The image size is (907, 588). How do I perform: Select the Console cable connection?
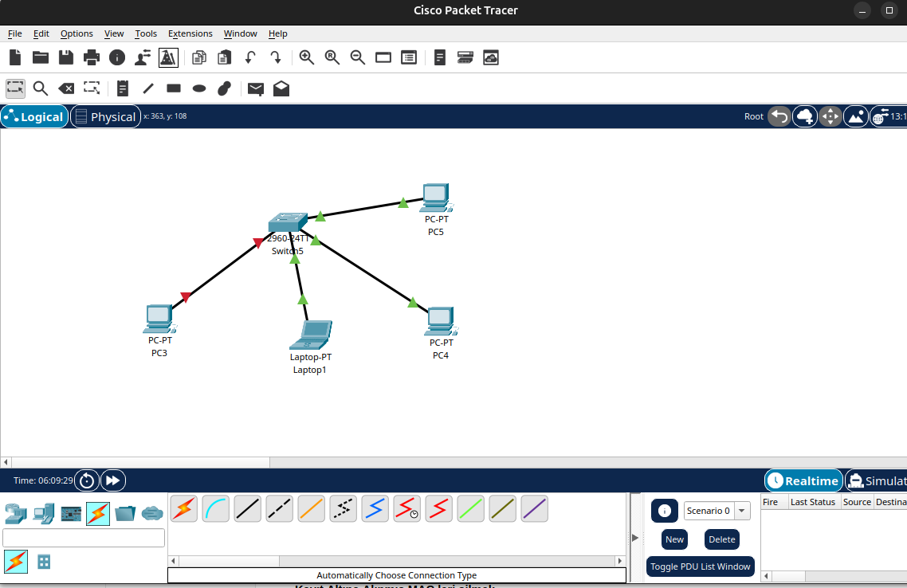point(216,508)
